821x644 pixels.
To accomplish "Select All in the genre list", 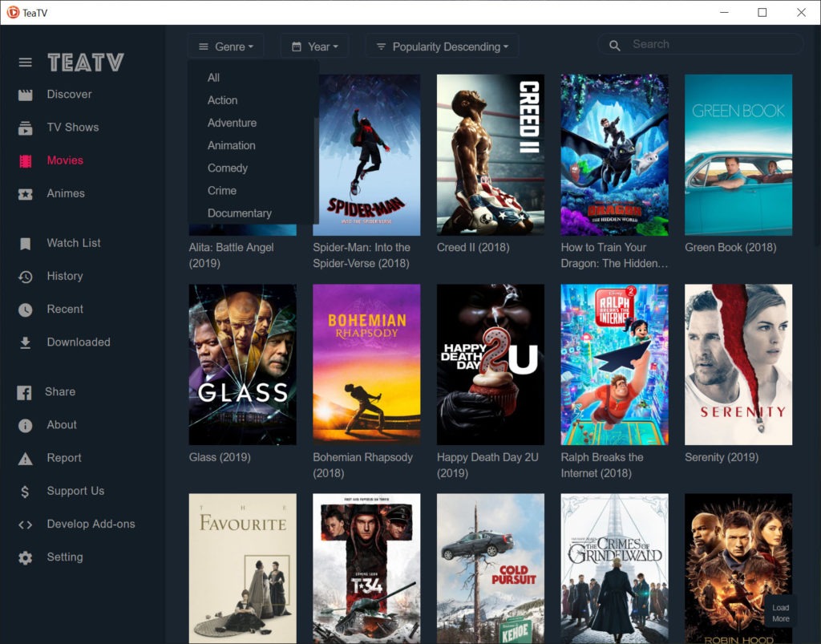I will point(213,78).
